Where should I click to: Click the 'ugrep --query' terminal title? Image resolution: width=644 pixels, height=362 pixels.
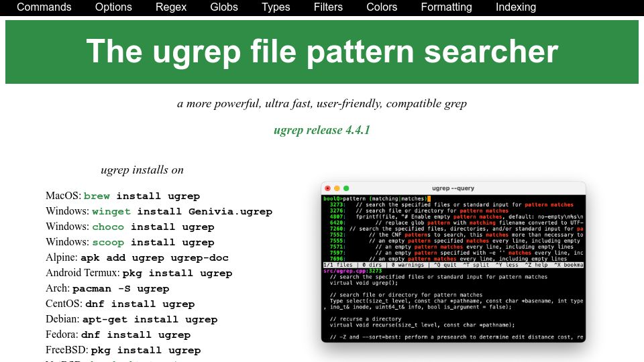point(453,188)
